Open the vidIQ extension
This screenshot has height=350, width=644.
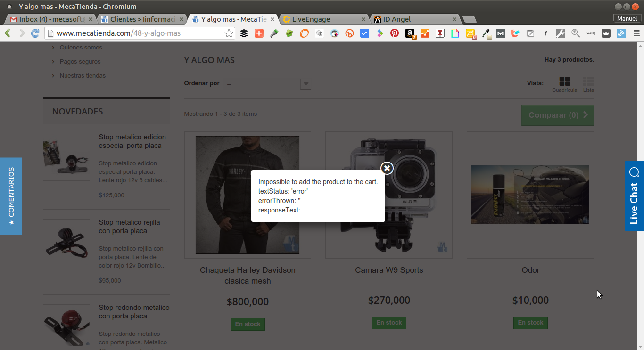click(x=591, y=33)
